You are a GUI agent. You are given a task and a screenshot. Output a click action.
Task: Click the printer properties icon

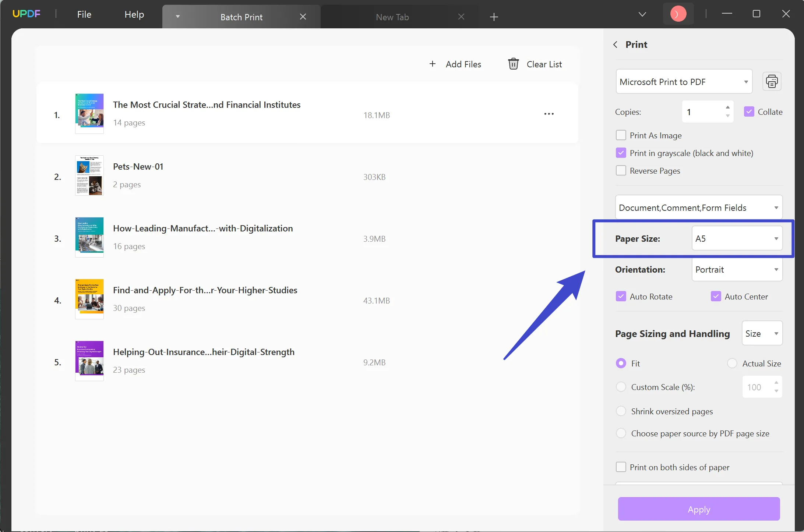(x=772, y=81)
